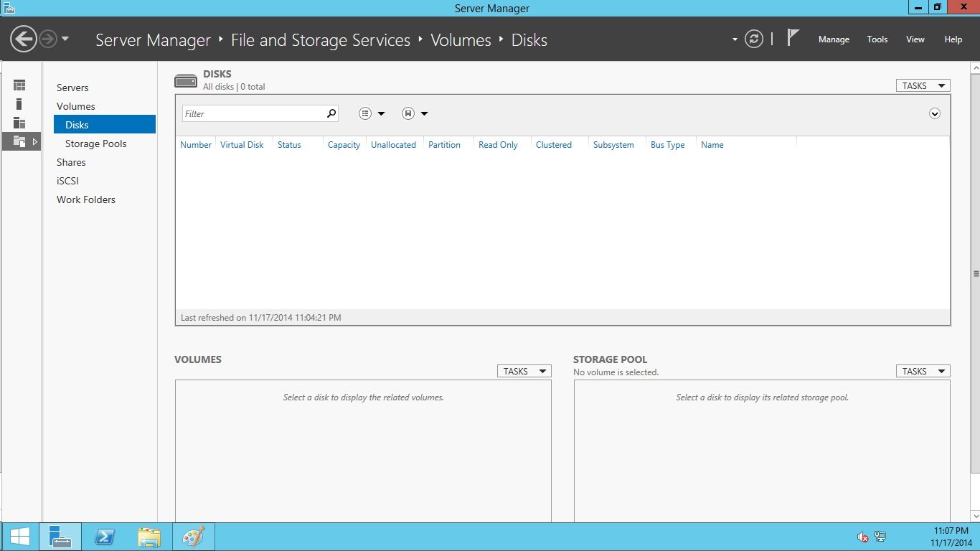Open the Manage menu
Image resolution: width=980 pixels, height=551 pixels.
click(834, 39)
